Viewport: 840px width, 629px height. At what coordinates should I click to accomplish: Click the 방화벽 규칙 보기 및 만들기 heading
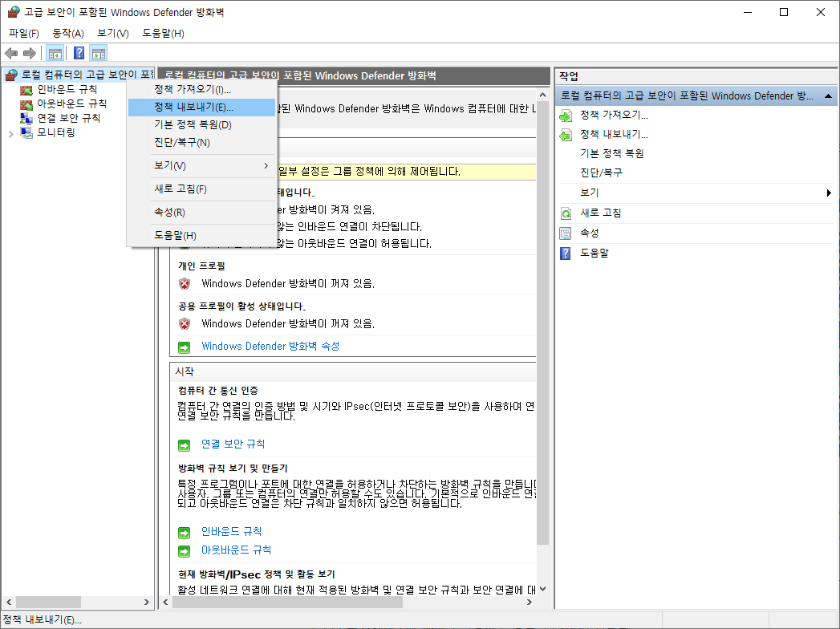(233, 469)
